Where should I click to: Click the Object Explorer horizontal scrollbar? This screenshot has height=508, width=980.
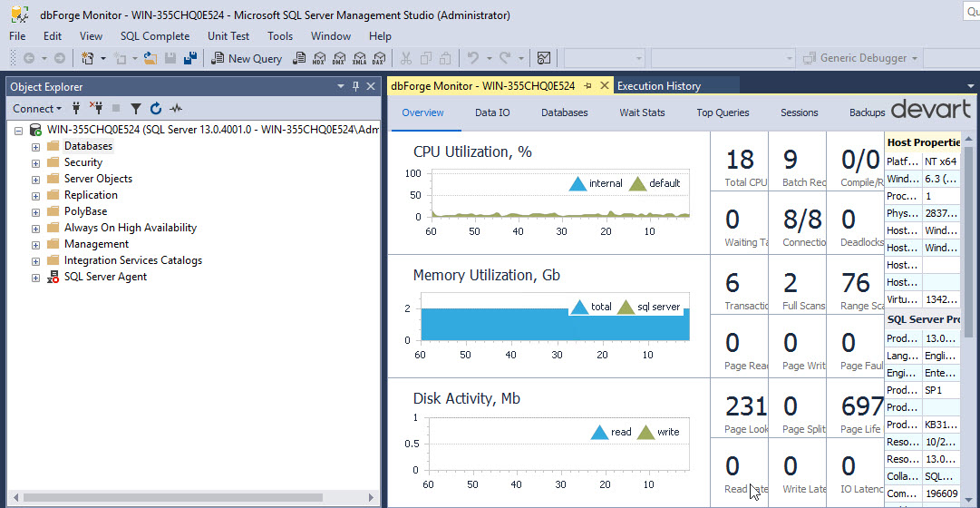pos(181,498)
